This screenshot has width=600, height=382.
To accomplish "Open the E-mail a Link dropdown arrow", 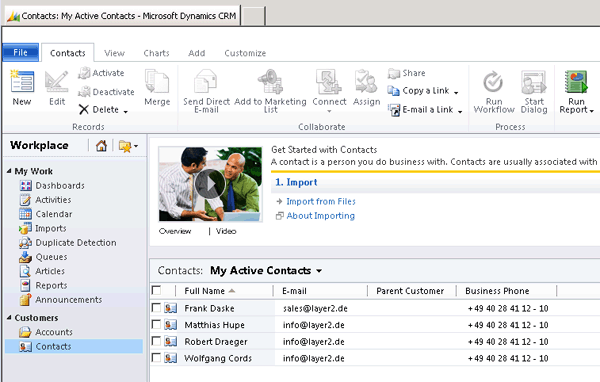I will point(460,112).
